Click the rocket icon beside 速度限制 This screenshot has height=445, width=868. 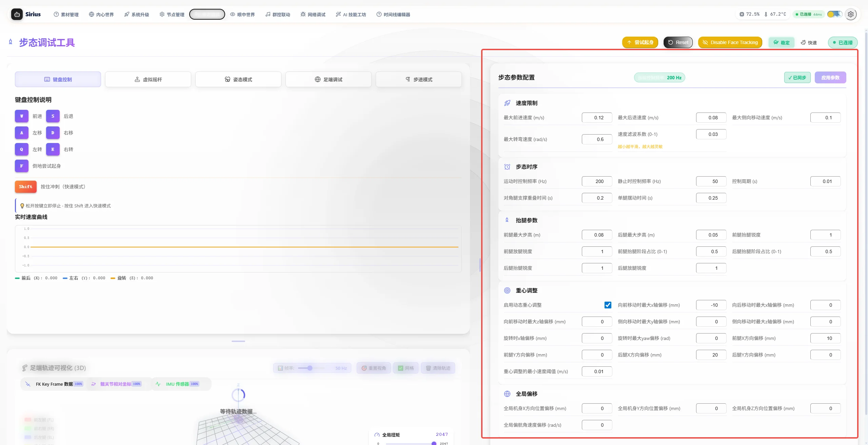click(507, 103)
